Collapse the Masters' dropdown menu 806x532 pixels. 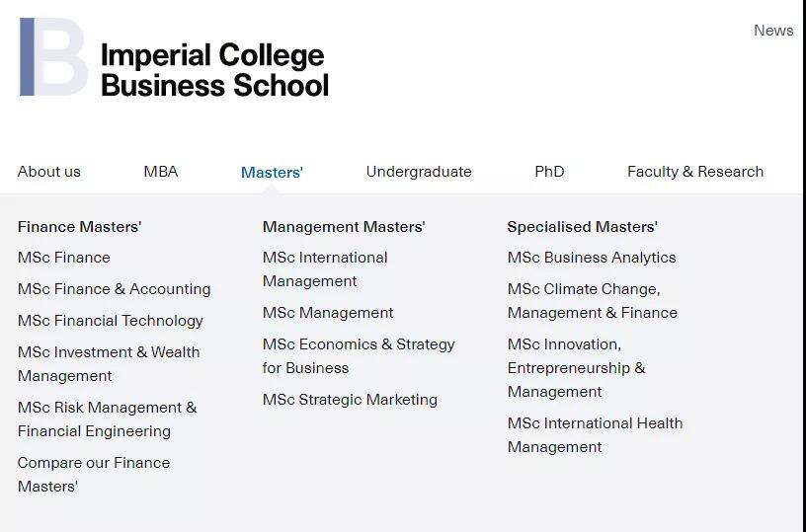click(x=272, y=172)
